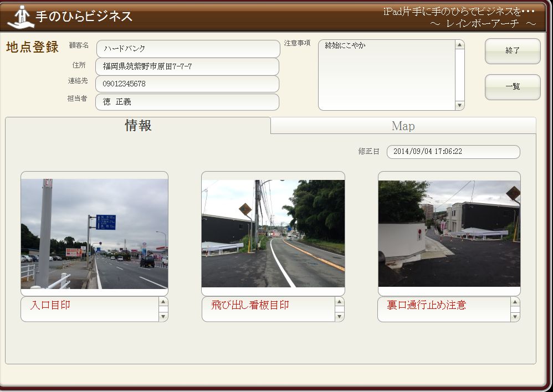Click the 終了 button to exit
553x392 pixels.
(x=512, y=51)
